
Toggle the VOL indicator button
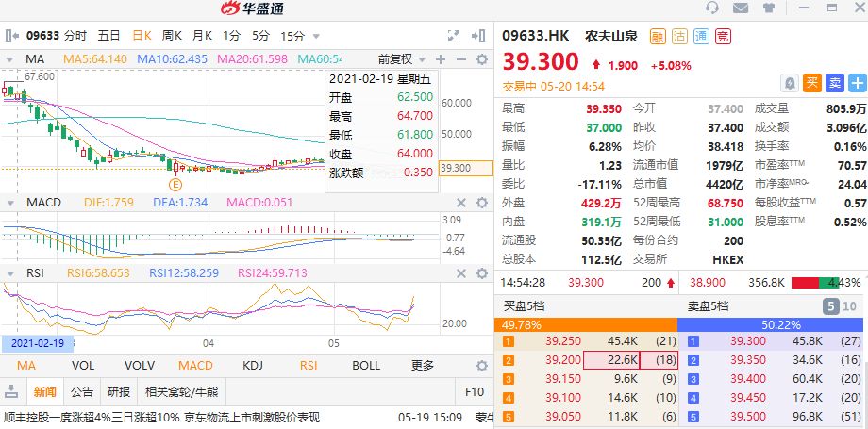[82, 365]
